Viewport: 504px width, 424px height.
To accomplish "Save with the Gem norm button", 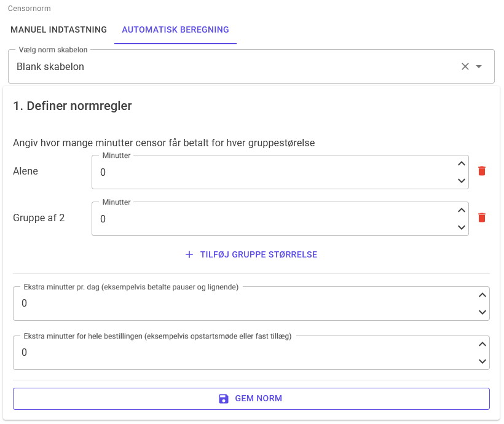I will 251,399.
